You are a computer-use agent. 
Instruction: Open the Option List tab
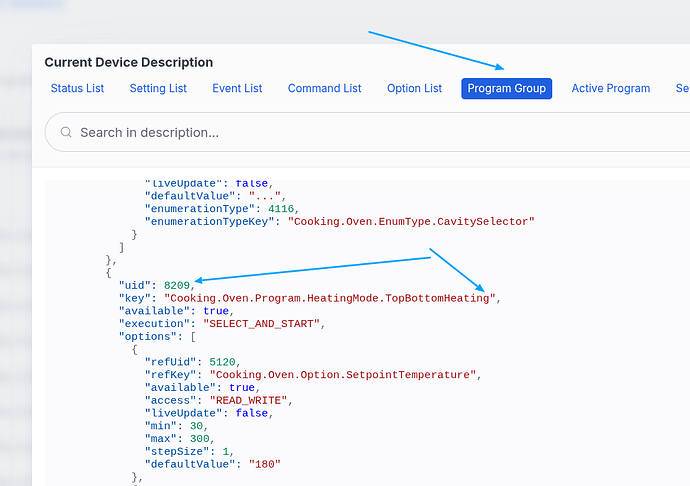414,88
